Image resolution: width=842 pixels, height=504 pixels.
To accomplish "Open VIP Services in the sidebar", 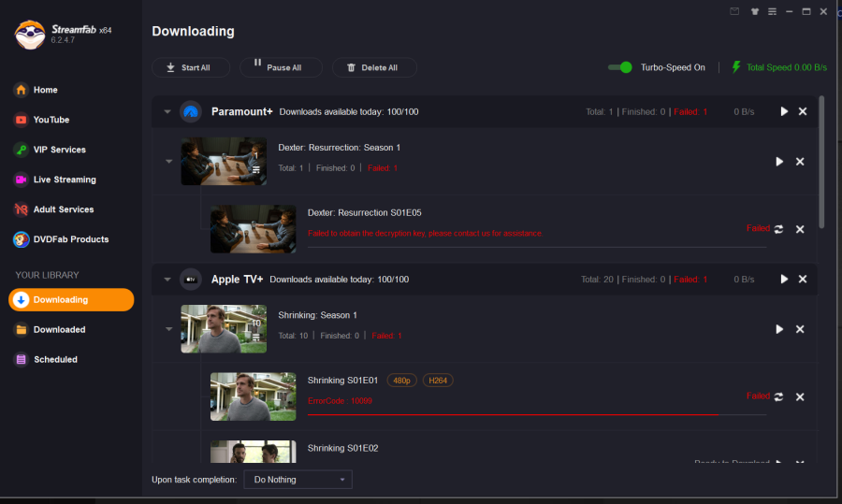I will [x=59, y=150].
